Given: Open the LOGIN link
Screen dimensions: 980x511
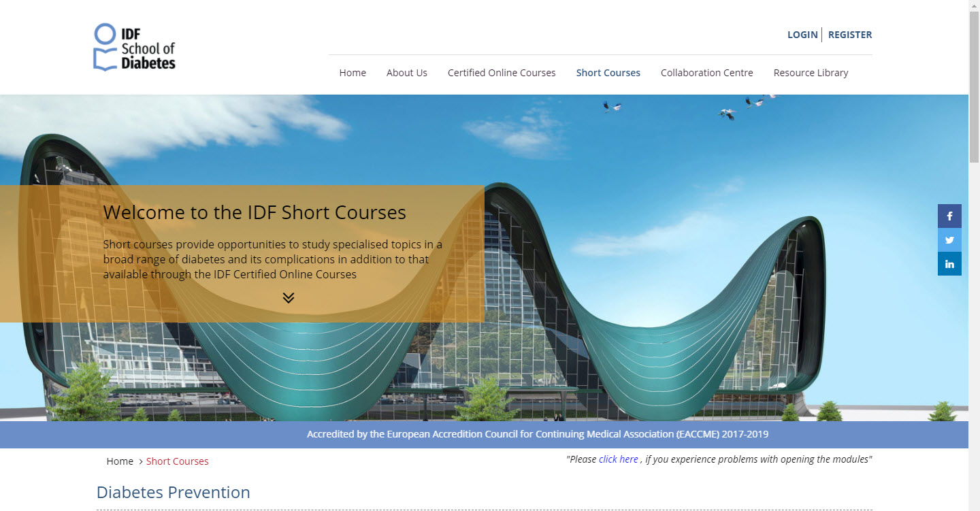Looking at the screenshot, I should [x=802, y=35].
